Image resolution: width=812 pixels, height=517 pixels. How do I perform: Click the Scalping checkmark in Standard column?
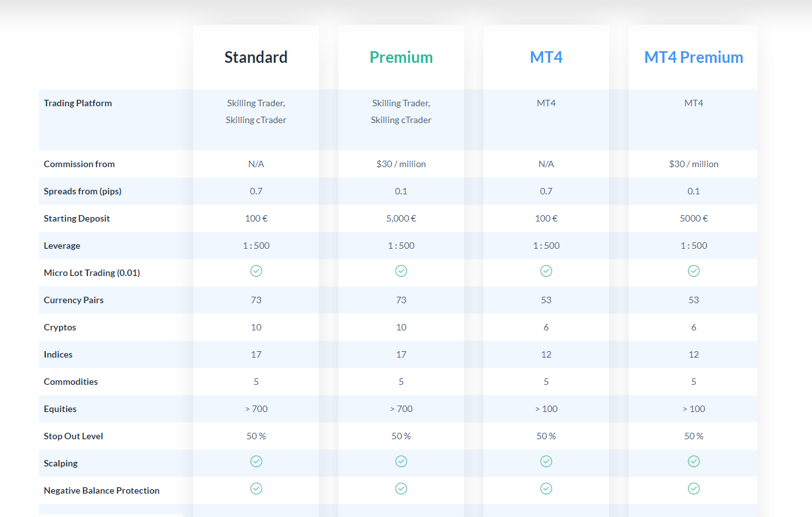point(256,461)
